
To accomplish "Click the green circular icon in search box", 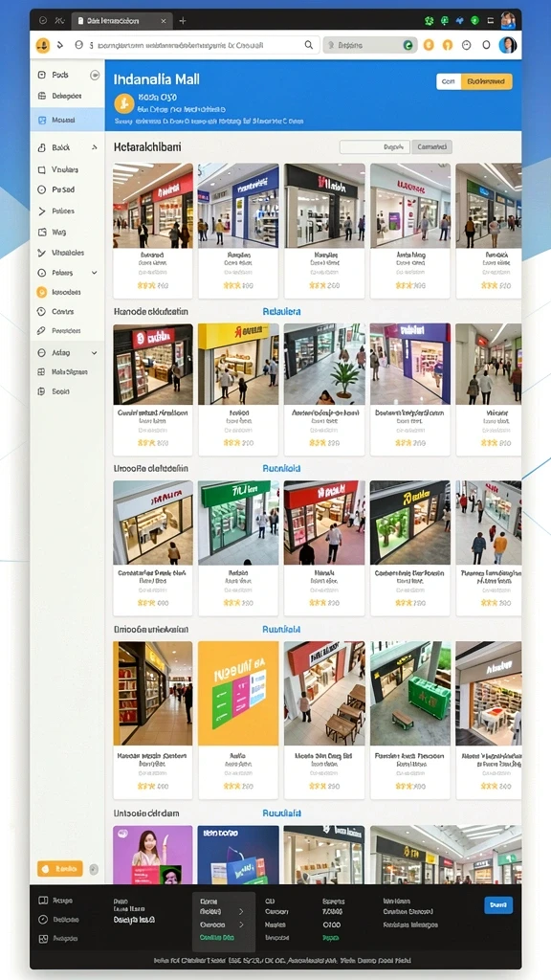I will [408, 45].
